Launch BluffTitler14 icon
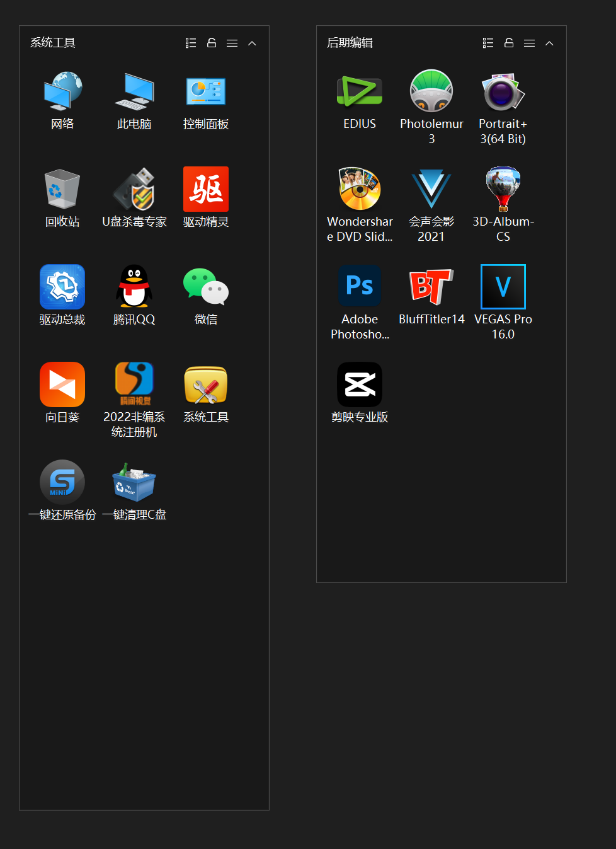 click(431, 287)
